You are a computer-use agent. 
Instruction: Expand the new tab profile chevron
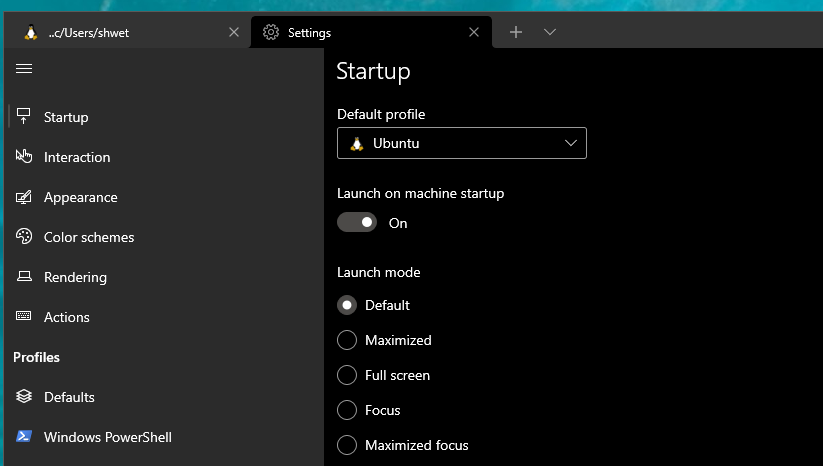pyautogui.click(x=550, y=32)
